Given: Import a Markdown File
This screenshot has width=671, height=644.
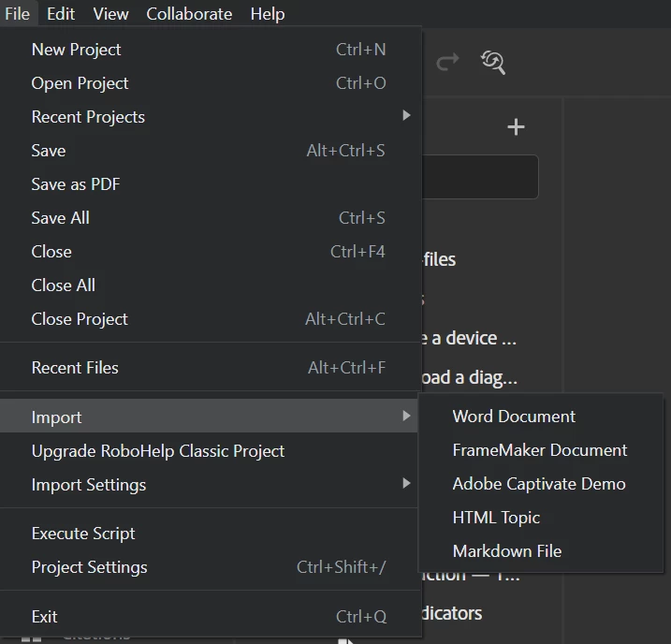Looking at the screenshot, I should tap(541, 551).
